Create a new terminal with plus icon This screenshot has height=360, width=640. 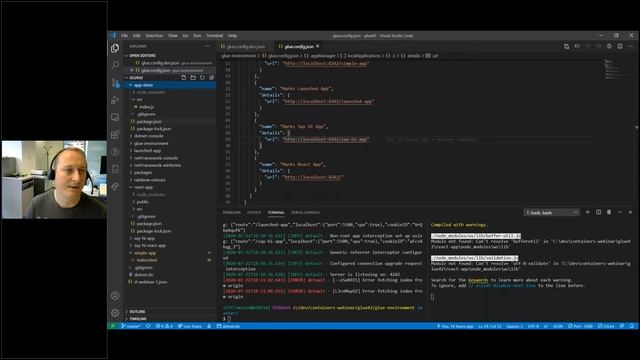pyautogui.click(x=588, y=212)
